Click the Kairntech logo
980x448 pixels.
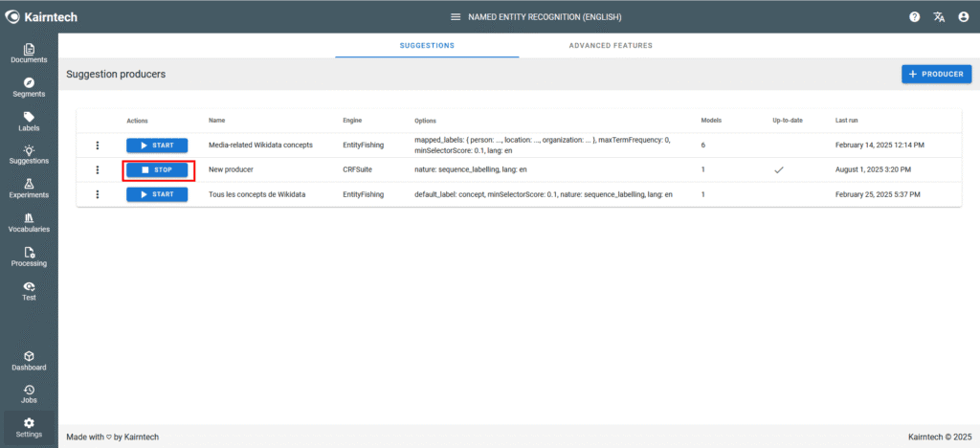click(x=41, y=17)
